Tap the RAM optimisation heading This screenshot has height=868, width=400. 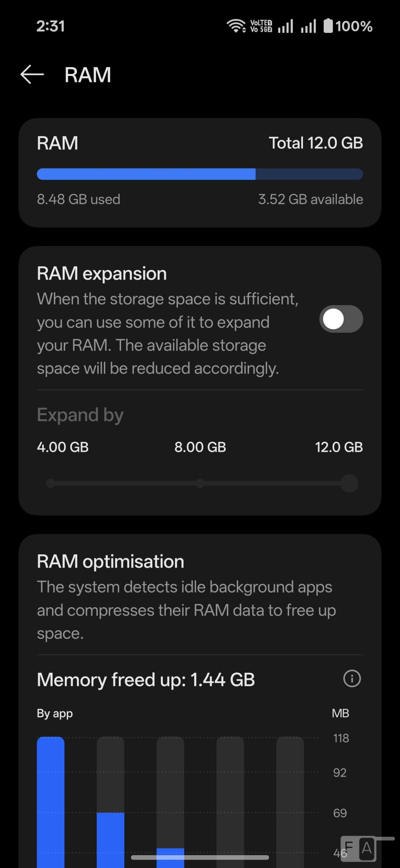[110, 561]
